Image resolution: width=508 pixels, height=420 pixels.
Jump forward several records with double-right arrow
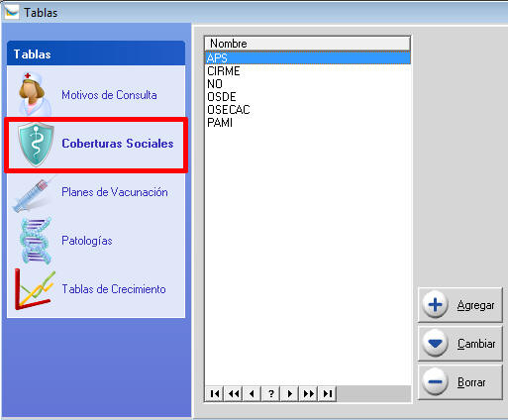click(x=309, y=393)
